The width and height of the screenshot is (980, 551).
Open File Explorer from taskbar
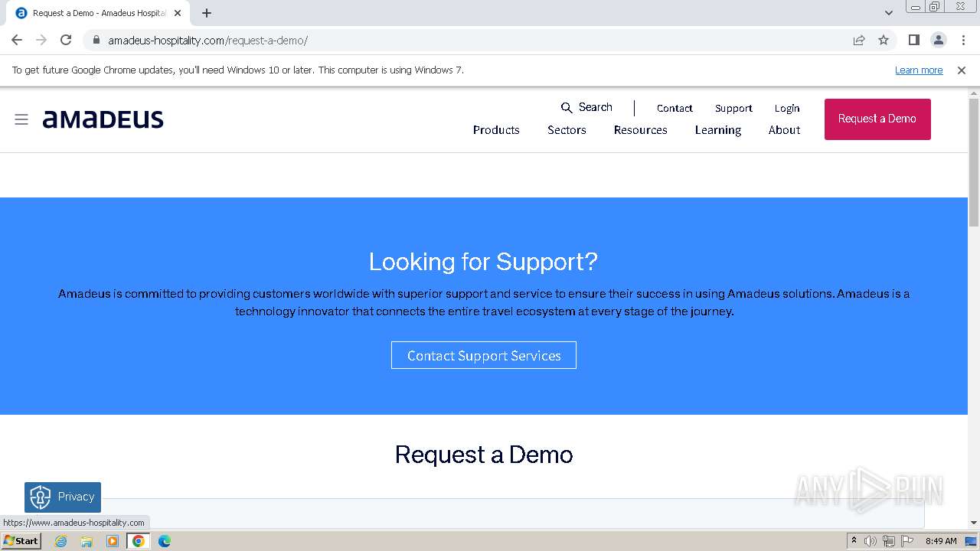coord(87,541)
